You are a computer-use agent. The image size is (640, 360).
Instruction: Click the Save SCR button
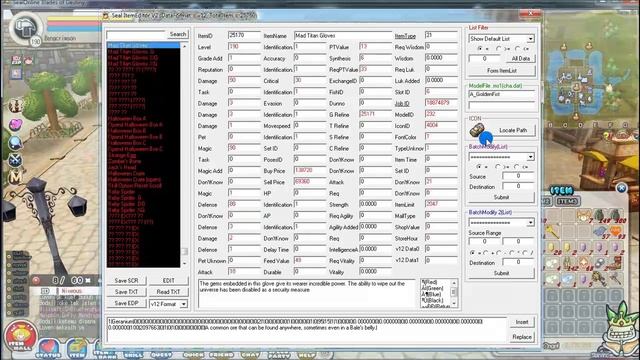(126, 281)
